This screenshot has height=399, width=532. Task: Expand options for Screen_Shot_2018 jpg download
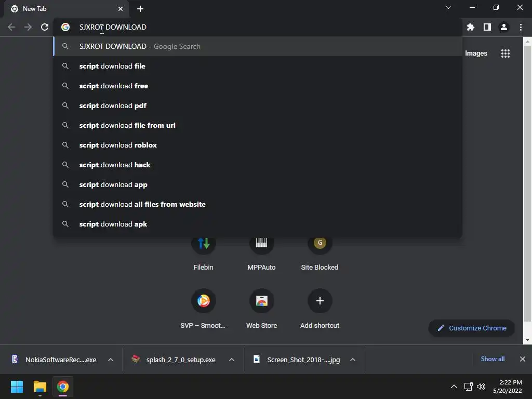[x=353, y=360]
